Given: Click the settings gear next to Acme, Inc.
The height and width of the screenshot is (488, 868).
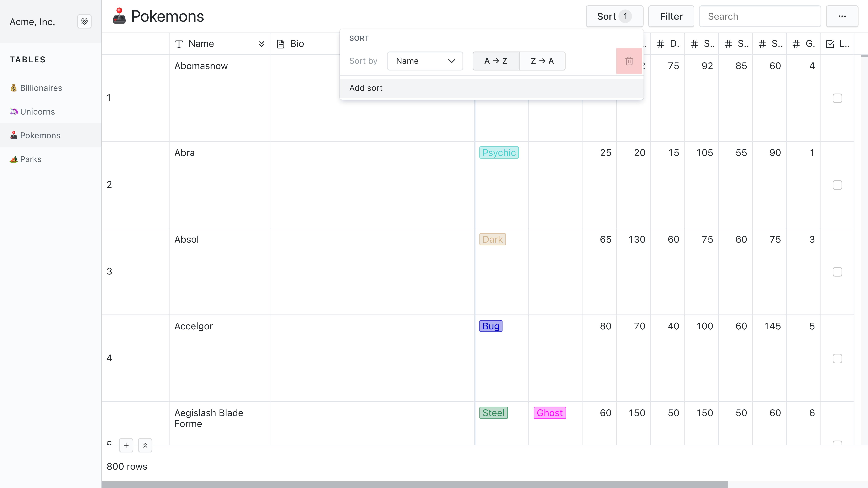Looking at the screenshot, I should pyautogui.click(x=84, y=22).
